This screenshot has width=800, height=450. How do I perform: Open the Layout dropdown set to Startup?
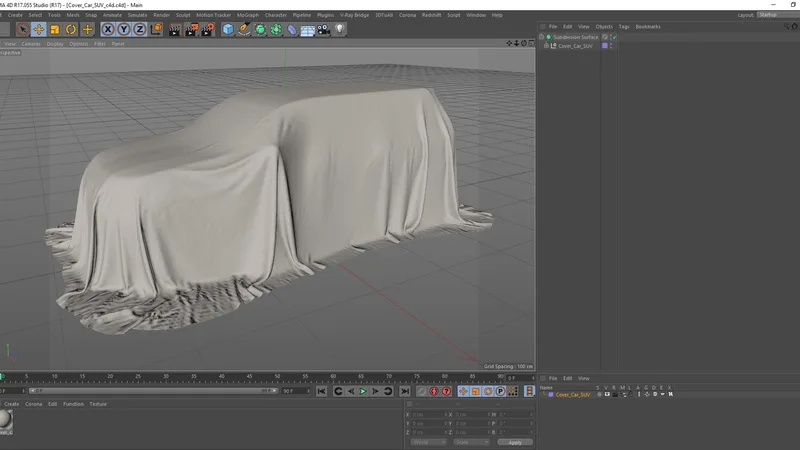pyautogui.click(x=778, y=15)
